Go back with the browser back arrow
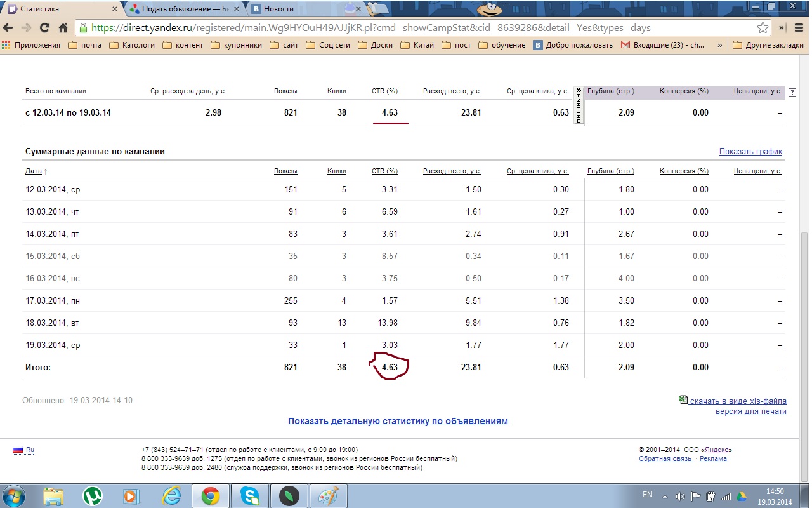 (x=9, y=28)
